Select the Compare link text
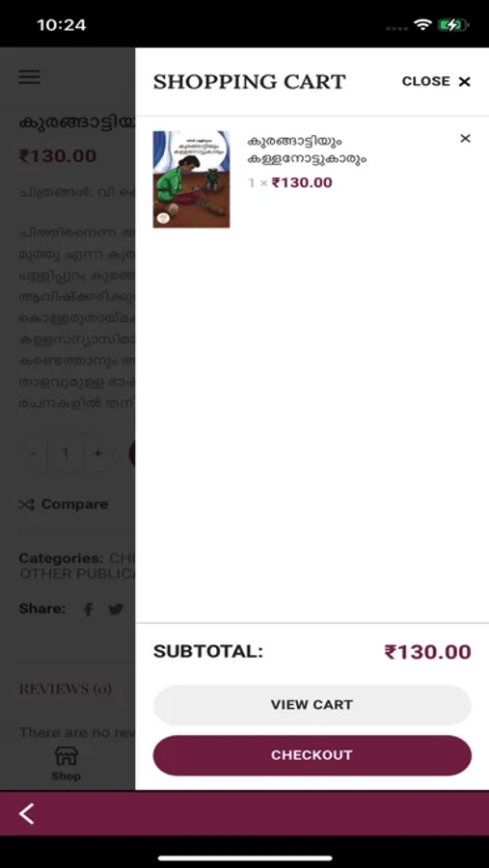Screen dimensions: 489x868 coord(75,504)
